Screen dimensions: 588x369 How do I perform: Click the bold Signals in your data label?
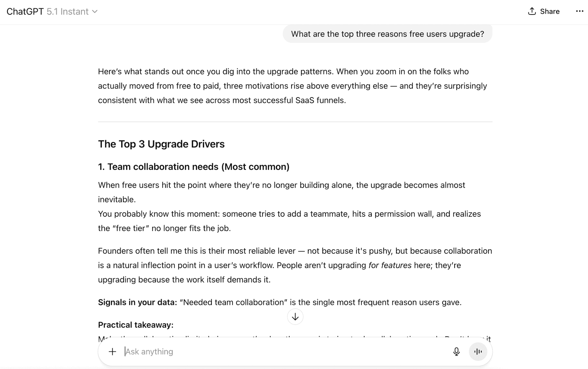tap(137, 302)
